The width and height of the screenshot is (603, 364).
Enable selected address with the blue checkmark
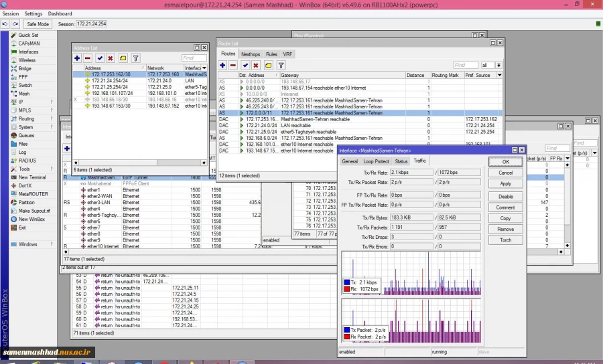click(100, 58)
